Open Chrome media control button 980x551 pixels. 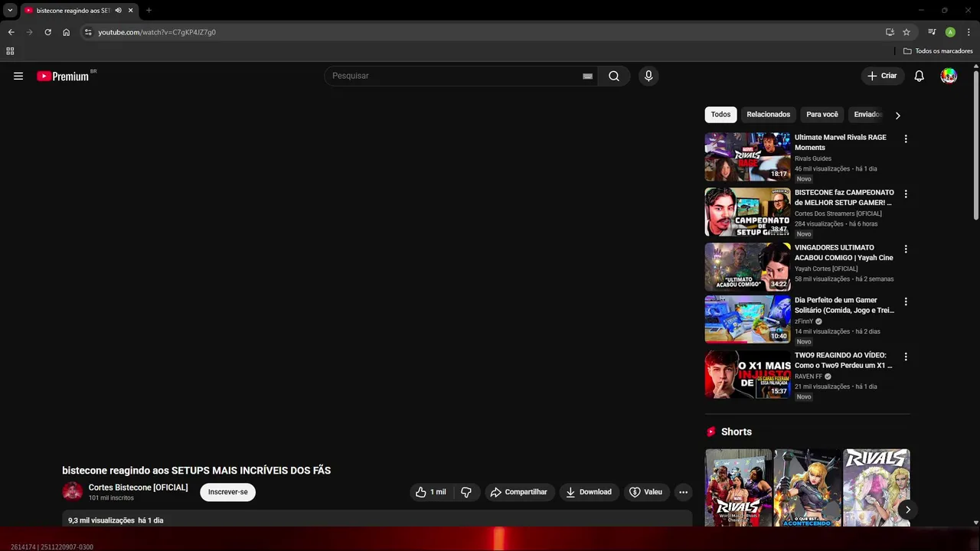[932, 32]
